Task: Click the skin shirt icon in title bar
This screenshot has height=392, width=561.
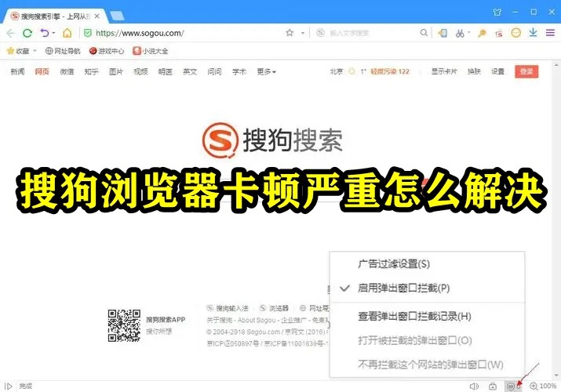Action: (x=497, y=12)
